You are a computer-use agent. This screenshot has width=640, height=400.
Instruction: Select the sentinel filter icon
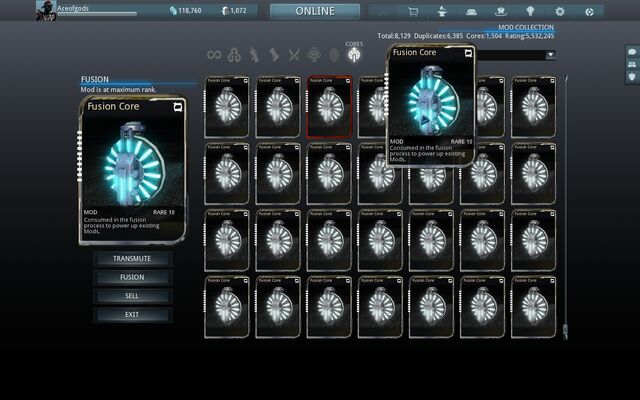pyautogui.click(x=314, y=55)
